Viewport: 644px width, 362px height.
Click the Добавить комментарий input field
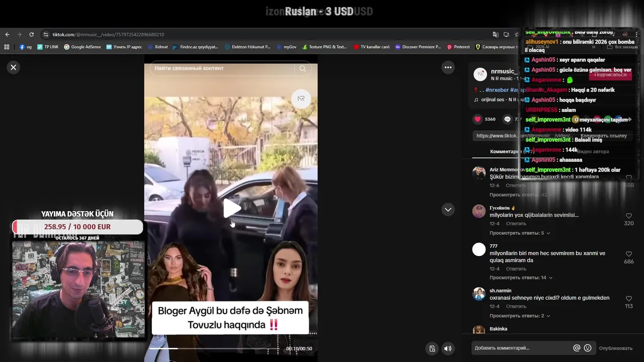[521, 348]
